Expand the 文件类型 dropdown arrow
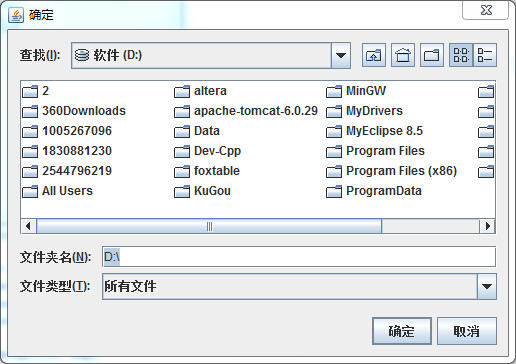 click(x=487, y=286)
